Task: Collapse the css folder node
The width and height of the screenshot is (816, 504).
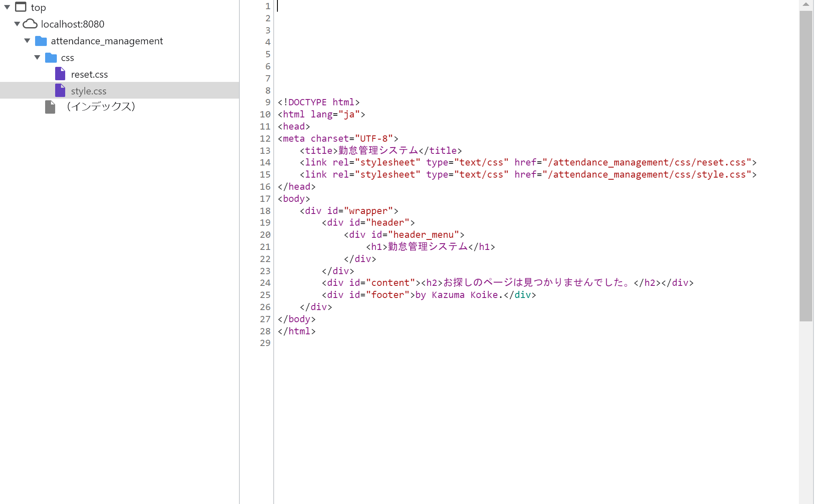Action: click(x=37, y=57)
